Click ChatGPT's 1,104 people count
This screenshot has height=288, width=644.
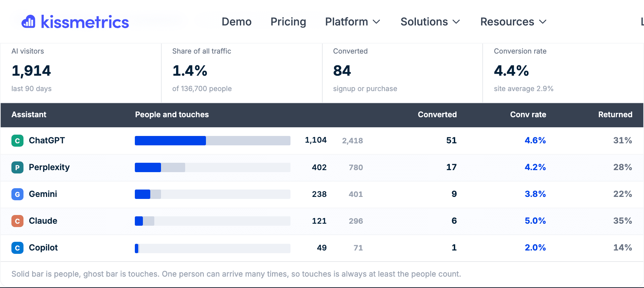point(316,140)
